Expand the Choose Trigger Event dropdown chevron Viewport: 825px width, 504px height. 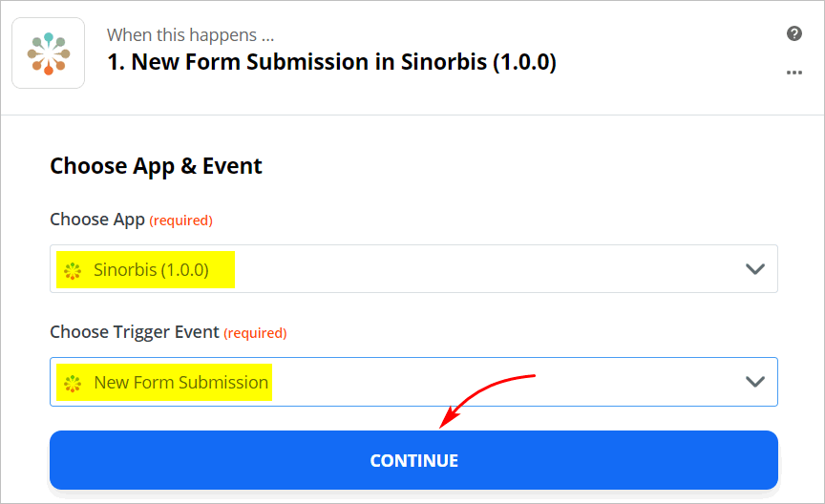point(755,382)
